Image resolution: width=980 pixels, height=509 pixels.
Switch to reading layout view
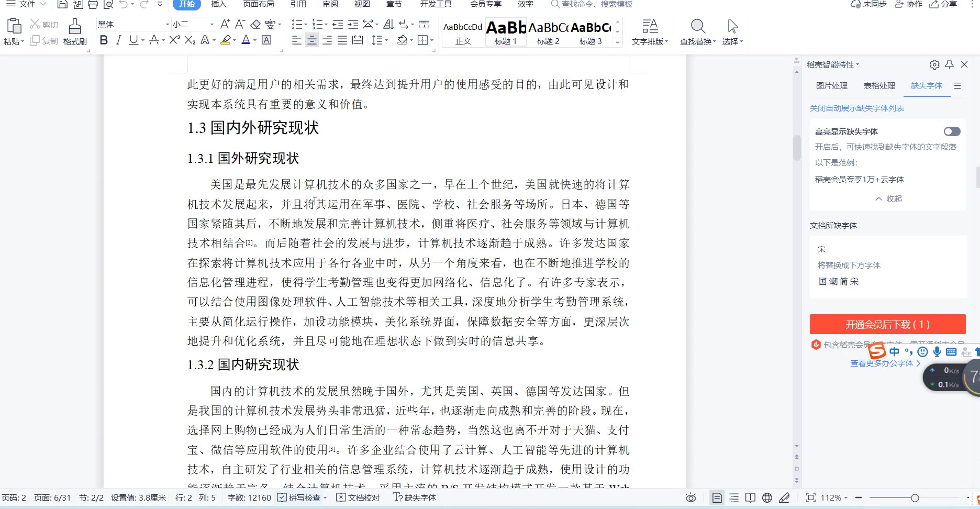click(x=750, y=497)
